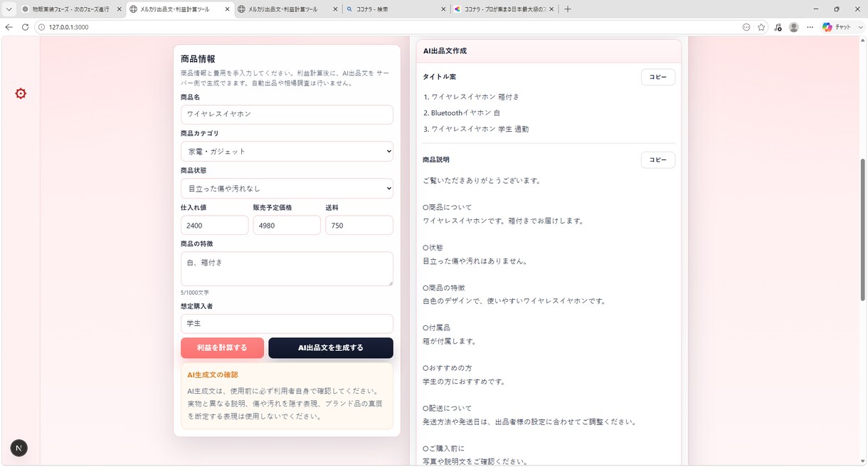
Task: Click the 送料 field showing 750
Action: tap(359, 225)
